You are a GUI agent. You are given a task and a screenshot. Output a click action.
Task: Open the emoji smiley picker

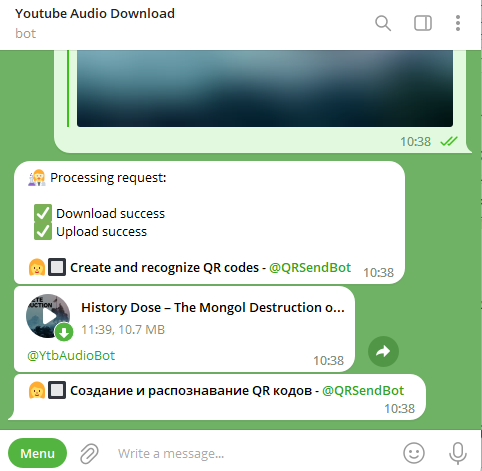[414, 453]
